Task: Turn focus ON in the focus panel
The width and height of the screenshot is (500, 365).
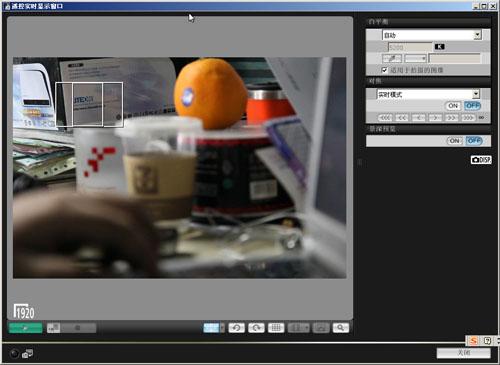Action: coord(453,106)
